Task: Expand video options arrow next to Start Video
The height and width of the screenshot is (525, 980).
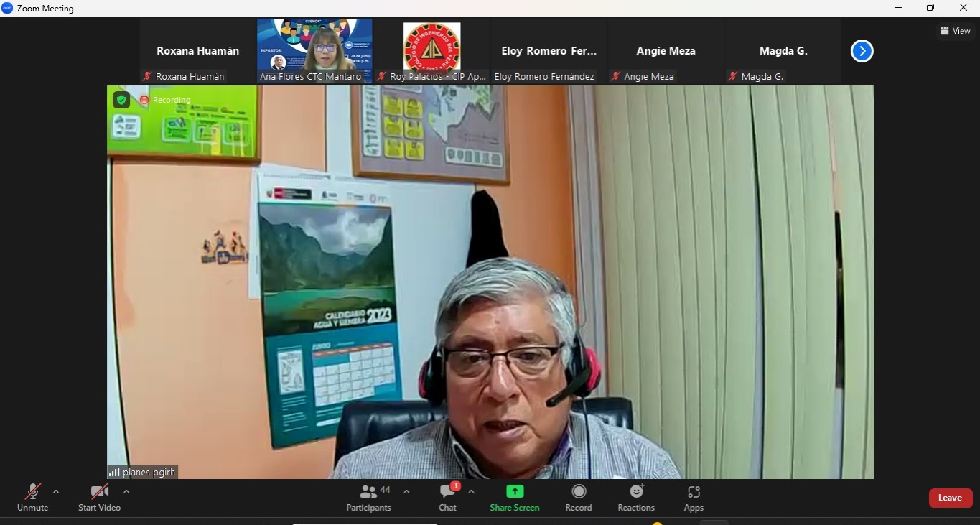Action: pyautogui.click(x=126, y=492)
